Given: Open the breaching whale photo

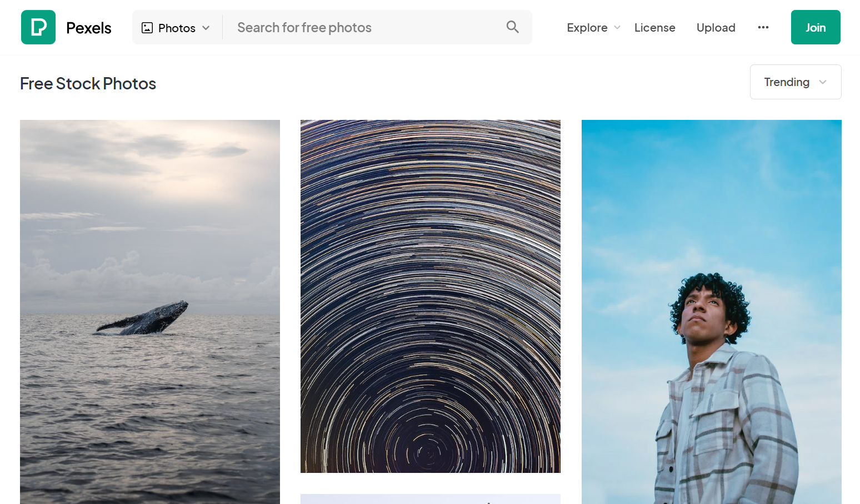Looking at the screenshot, I should [150, 311].
